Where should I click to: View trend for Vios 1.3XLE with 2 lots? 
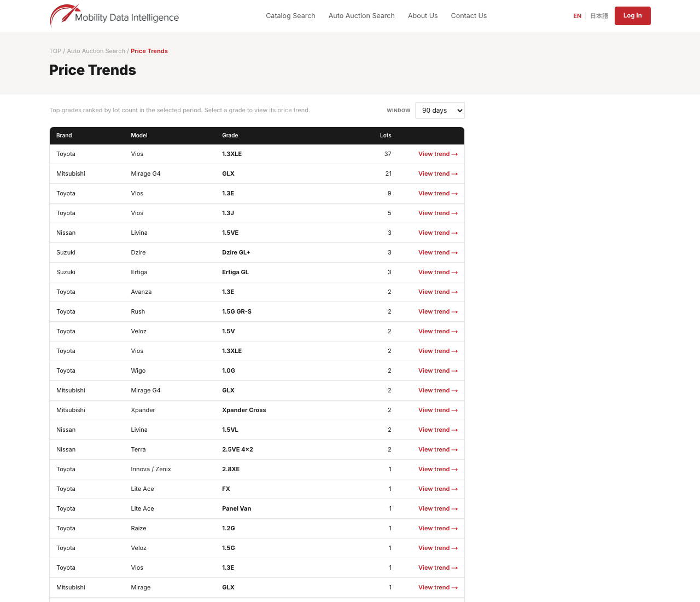click(438, 351)
